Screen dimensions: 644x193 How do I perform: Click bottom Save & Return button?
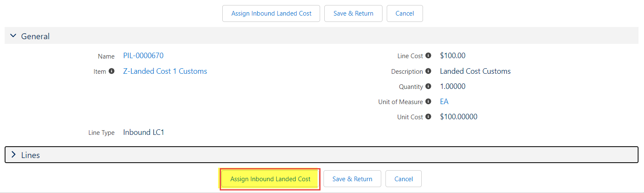(352, 179)
